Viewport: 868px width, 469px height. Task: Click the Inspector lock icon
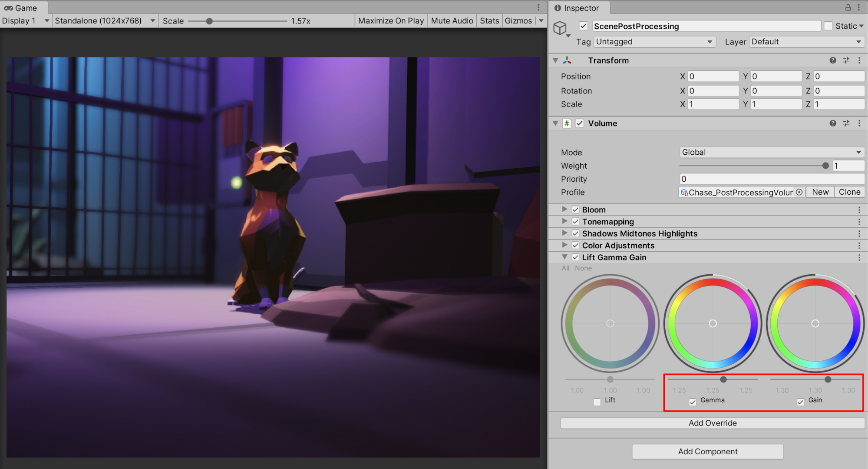848,7
